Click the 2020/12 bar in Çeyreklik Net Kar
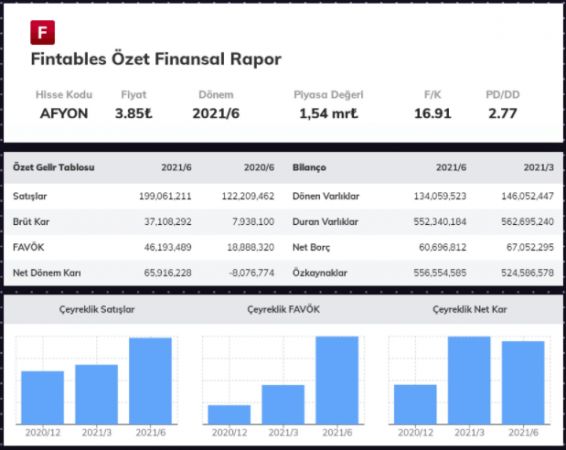566x450 pixels. (415, 405)
